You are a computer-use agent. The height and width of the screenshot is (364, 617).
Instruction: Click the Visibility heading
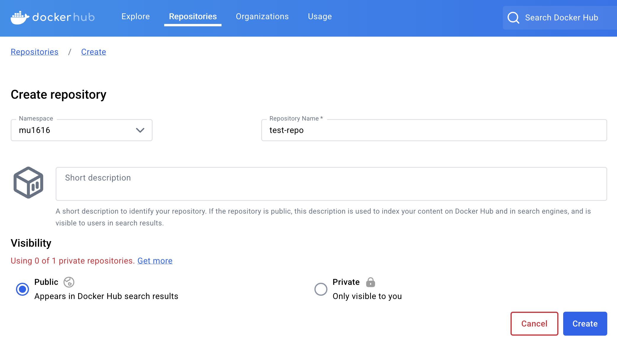tap(31, 243)
